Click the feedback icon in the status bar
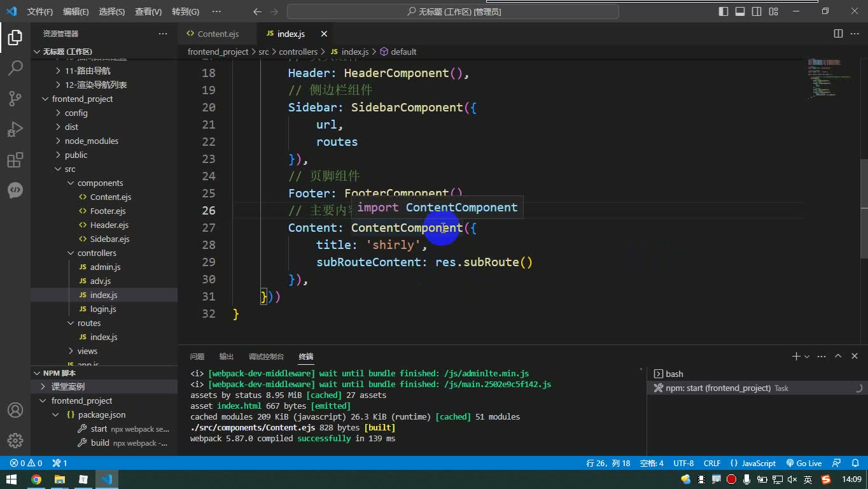868x489 pixels. pos(837,464)
